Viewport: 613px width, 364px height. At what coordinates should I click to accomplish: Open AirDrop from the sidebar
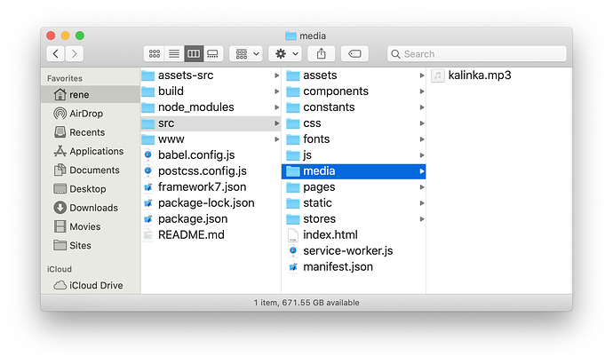pyautogui.click(x=91, y=114)
